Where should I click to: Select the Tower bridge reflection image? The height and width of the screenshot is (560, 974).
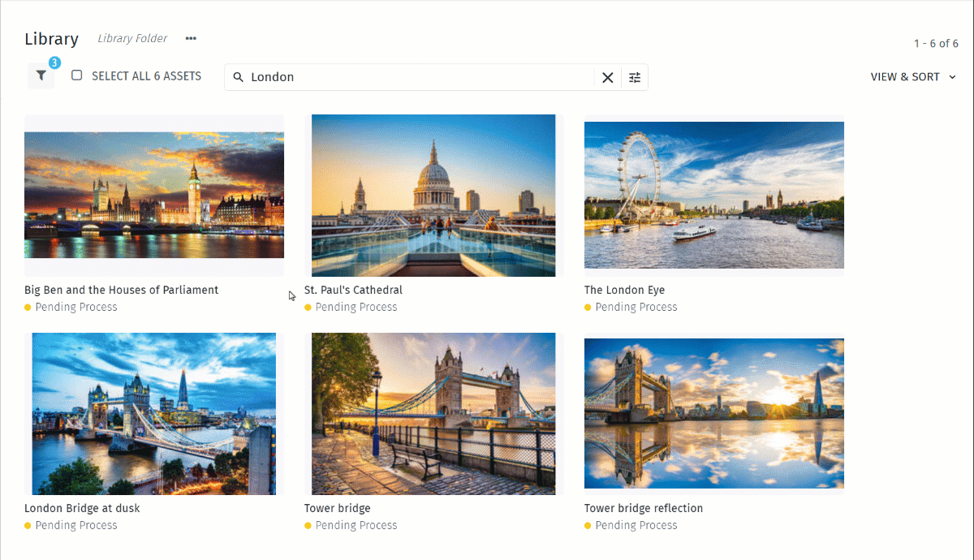(x=714, y=413)
